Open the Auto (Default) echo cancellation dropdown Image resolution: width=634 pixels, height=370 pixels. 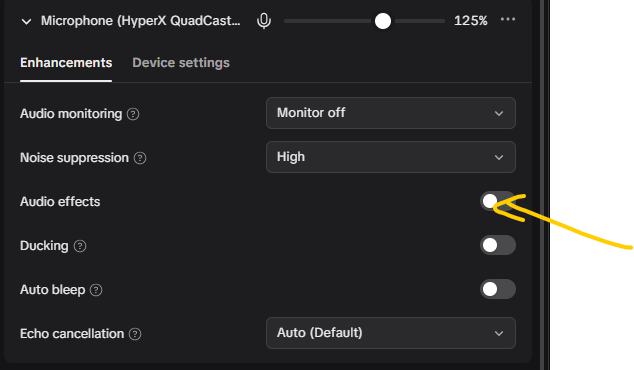(391, 333)
